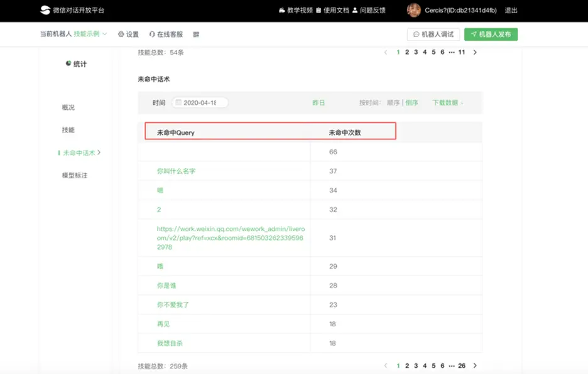This screenshot has height=374, width=588.
Task: Select page 11 in top pagination
Action: tap(462, 52)
